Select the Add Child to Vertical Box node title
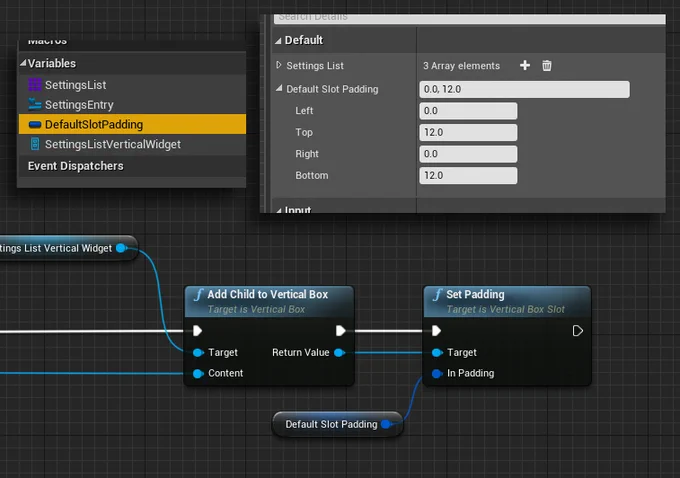Image resolution: width=680 pixels, height=478 pixels. click(x=268, y=295)
